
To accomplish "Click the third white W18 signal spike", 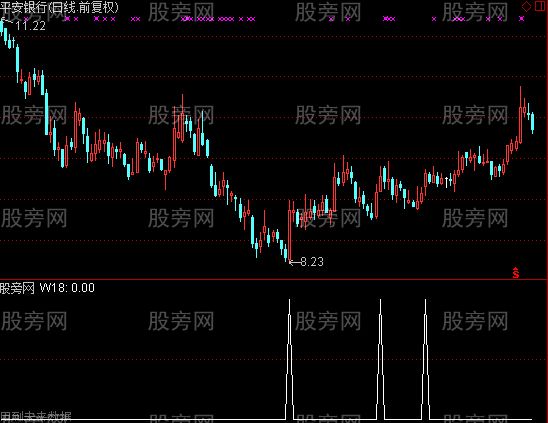I will [x=425, y=359].
